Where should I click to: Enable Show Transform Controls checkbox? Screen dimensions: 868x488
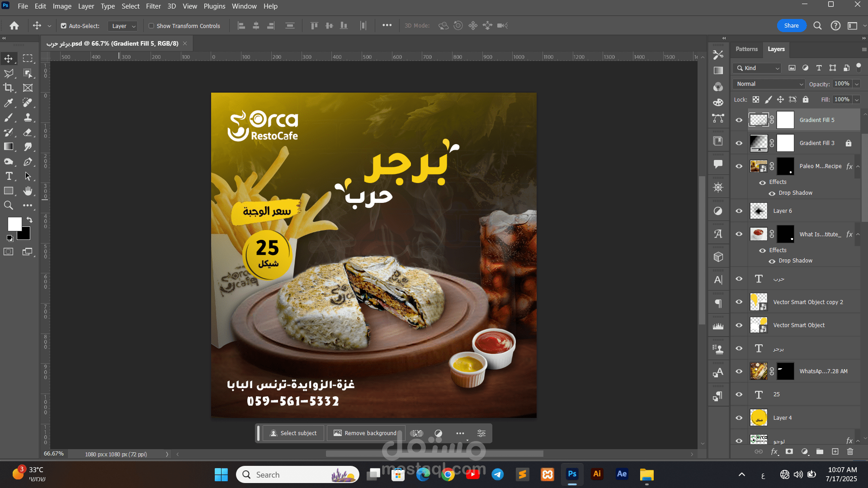point(151,26)
